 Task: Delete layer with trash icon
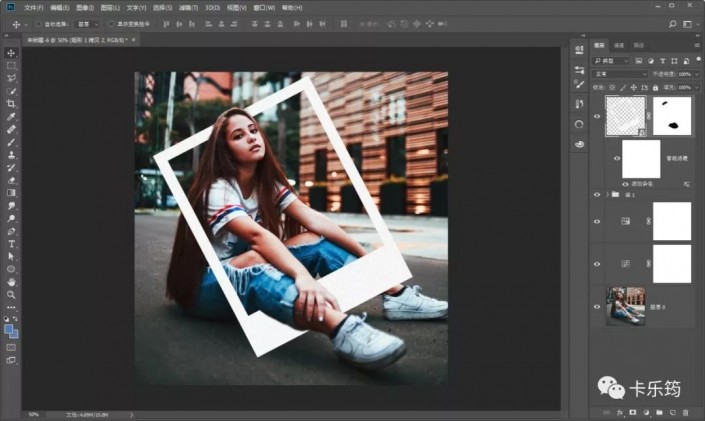686,412
